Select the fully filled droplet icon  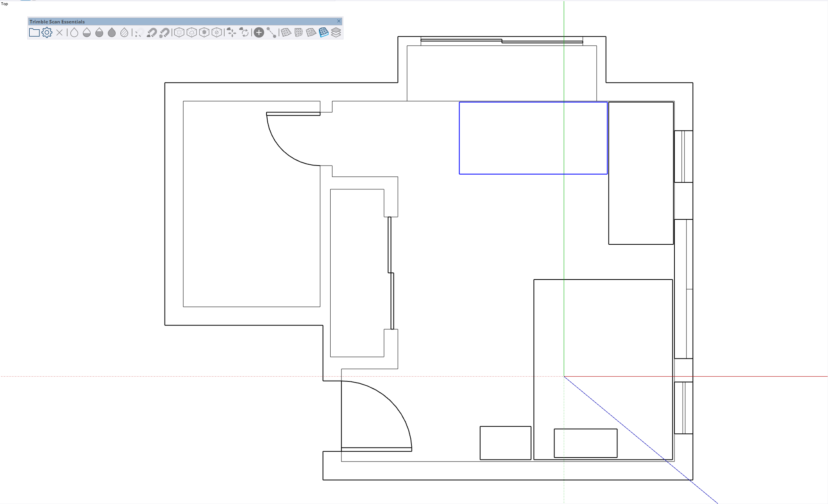point(112,32)
